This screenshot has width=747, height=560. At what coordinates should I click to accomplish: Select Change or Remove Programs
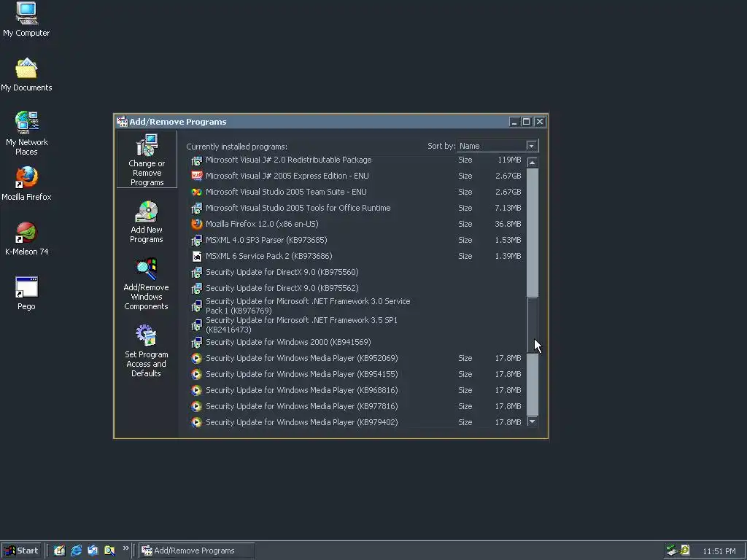(147, 160)
